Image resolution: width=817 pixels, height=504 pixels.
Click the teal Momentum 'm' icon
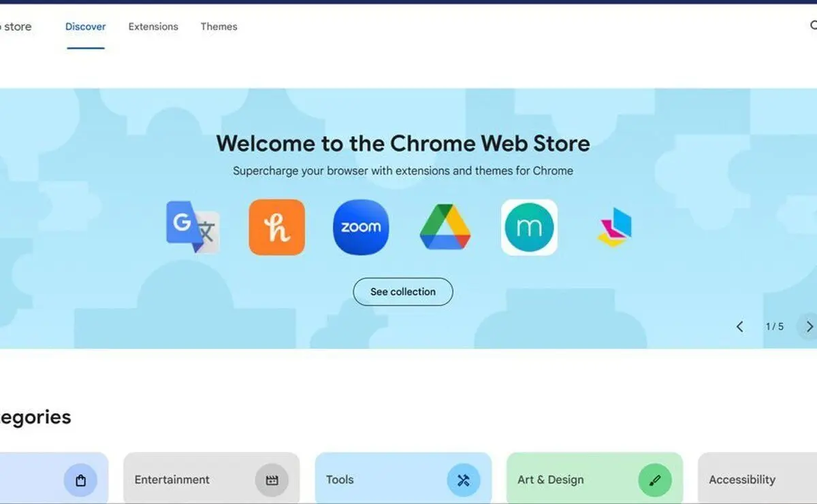pos(529,227)
